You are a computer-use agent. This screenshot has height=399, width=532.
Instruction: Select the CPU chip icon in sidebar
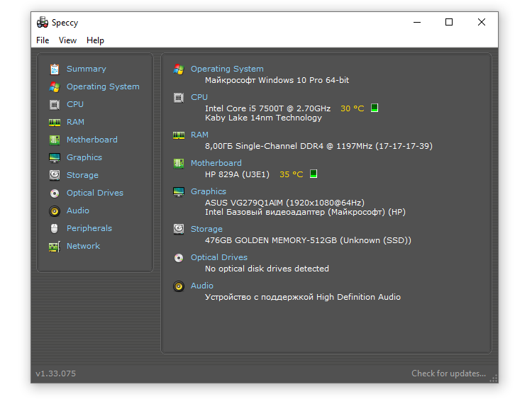(55, 104)
